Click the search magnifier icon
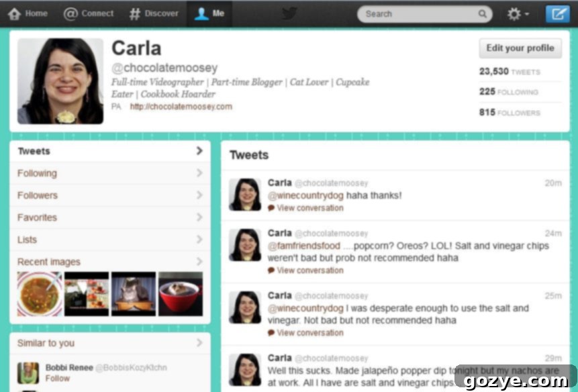The height and width of the screenshot is (392, 578). coord(483,14)
